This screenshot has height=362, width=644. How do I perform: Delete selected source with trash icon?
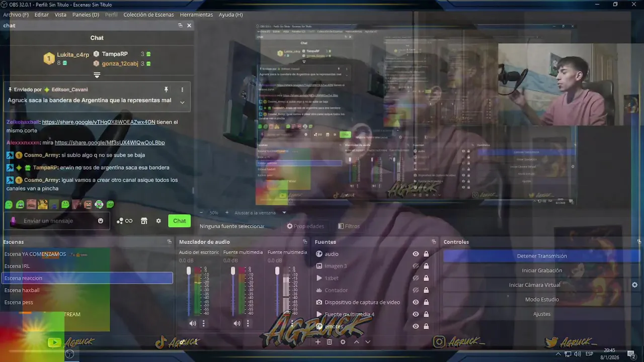330,342
